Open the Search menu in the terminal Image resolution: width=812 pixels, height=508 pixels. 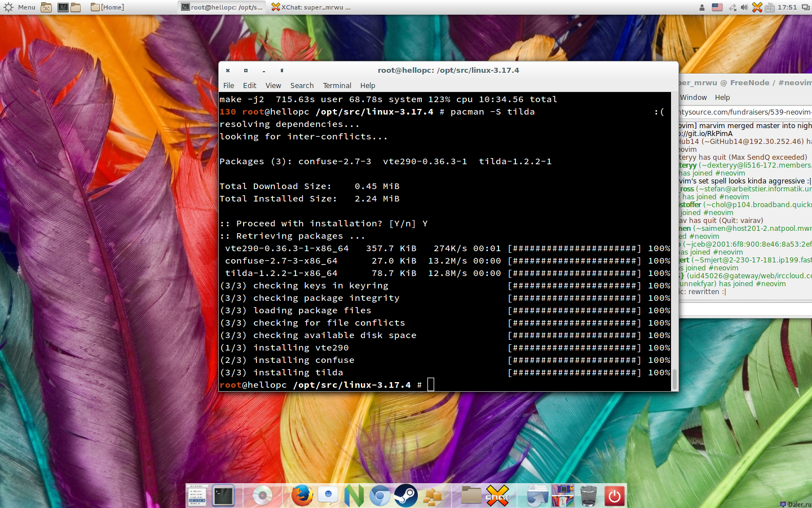[x=302, y=86]
